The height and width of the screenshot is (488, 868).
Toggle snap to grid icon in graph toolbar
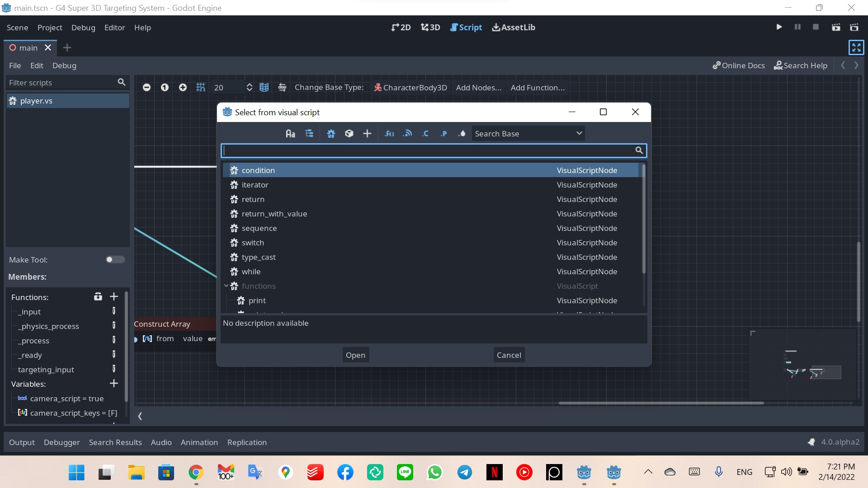pos(200,87)
